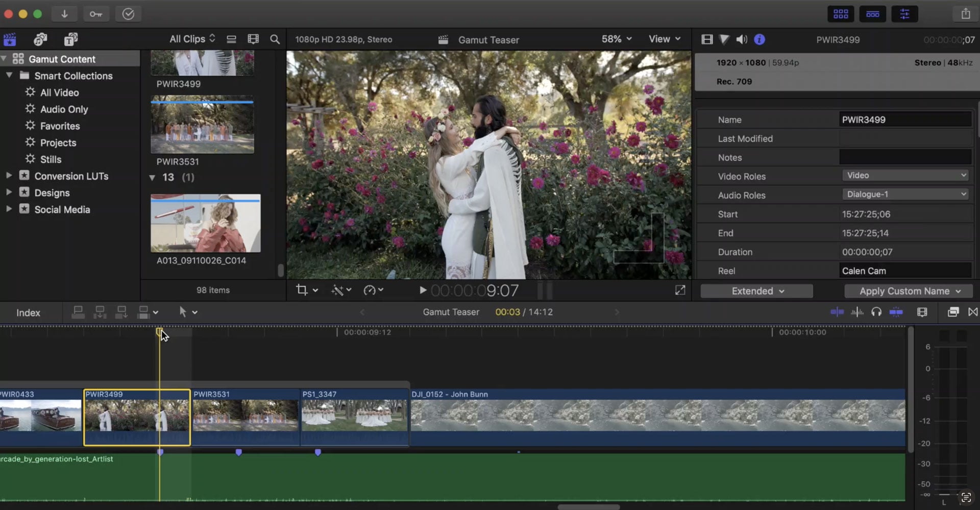Open Background Tasks checkmark icon
The image size is (980, 510).
(x=128, y=14)
